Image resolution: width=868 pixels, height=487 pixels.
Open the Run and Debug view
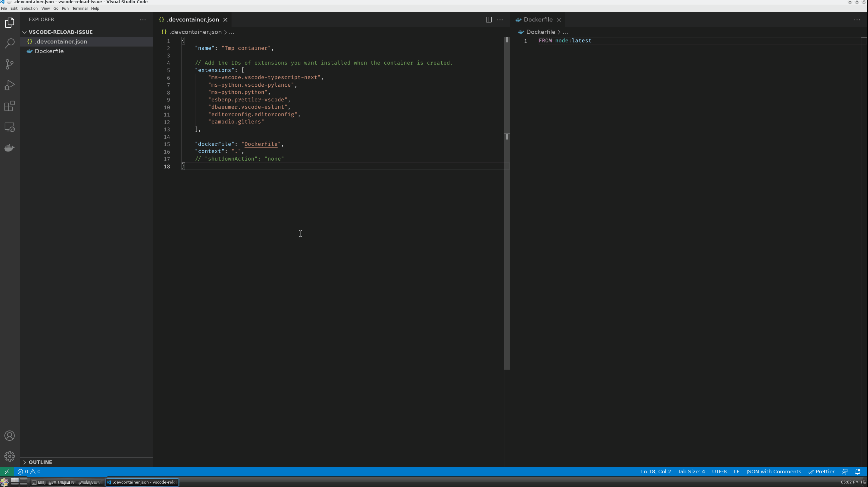click(9, 85)
